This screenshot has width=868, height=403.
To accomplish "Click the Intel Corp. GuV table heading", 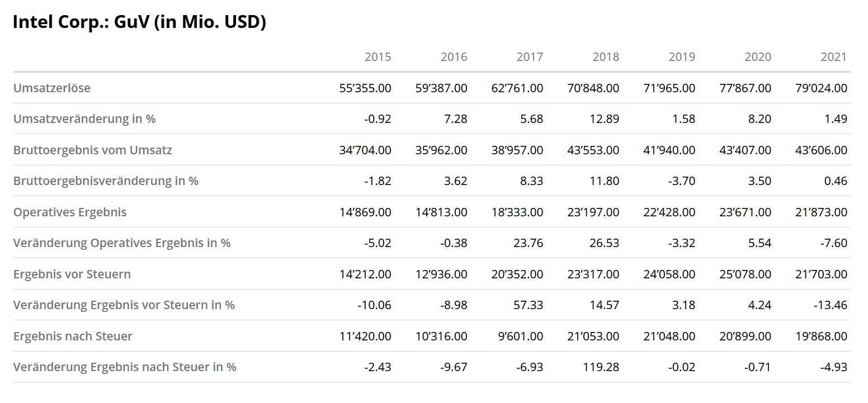I will pyautogui.click(x=139, y=22).
